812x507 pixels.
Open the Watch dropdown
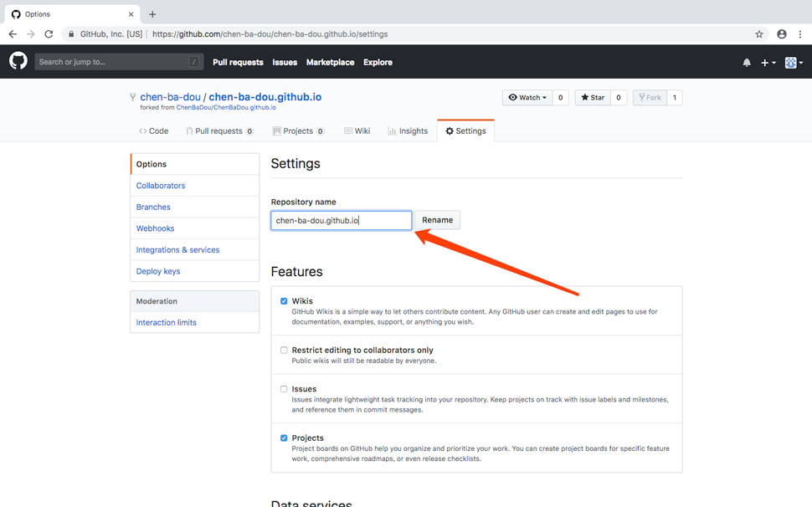click(527, 97)
